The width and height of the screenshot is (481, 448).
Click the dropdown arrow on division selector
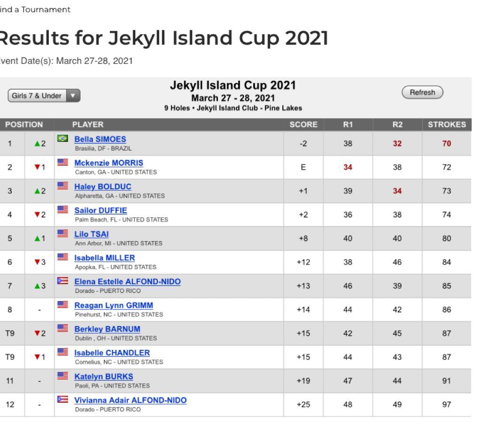(73, 96)
